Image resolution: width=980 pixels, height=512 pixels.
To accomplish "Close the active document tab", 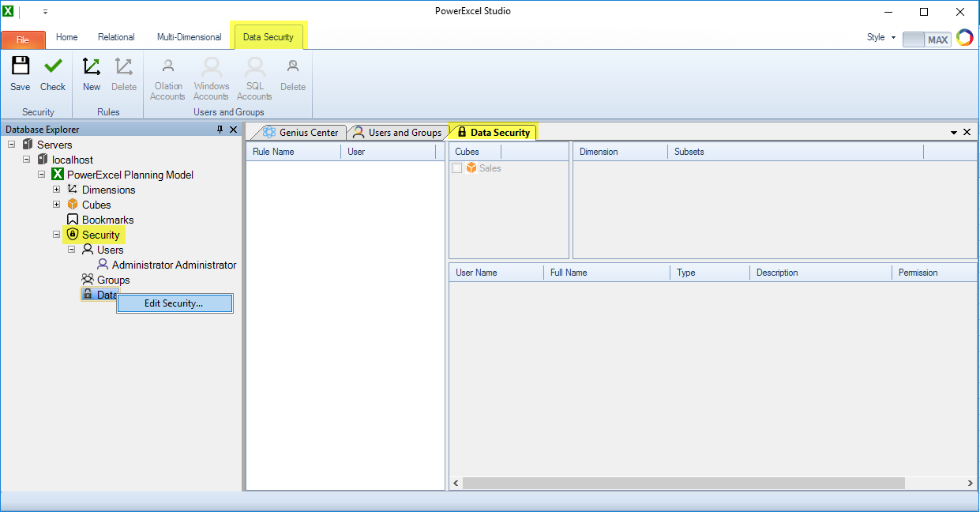I will [x=967, y=133].
